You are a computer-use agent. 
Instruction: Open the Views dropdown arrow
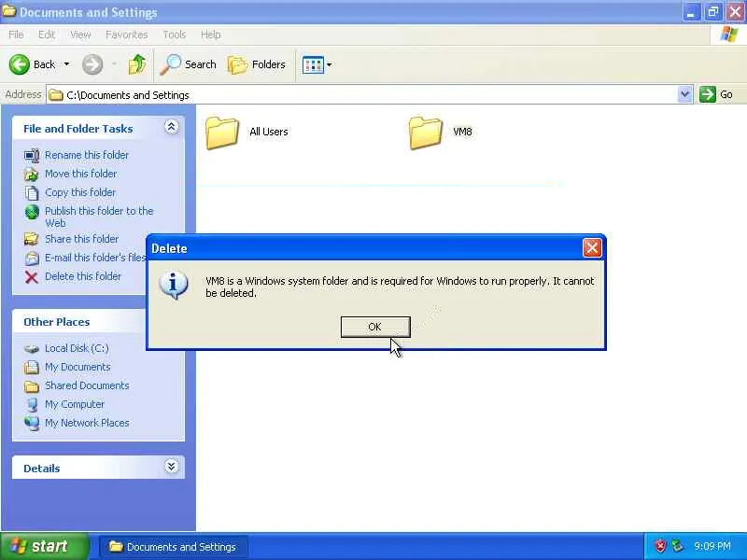[329, 64]
